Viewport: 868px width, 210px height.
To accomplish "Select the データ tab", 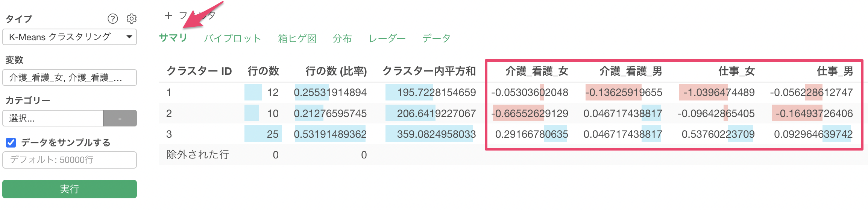I will 436,38.
